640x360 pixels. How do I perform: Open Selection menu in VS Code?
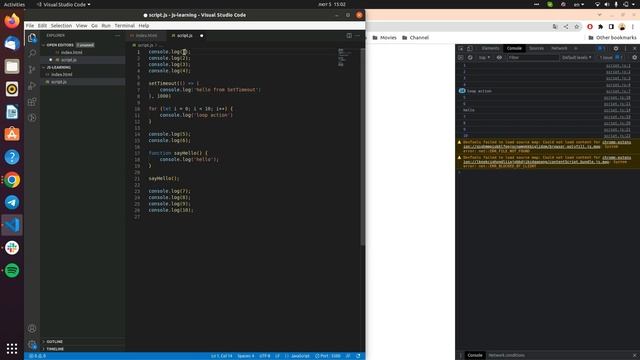tap(61, 25)
